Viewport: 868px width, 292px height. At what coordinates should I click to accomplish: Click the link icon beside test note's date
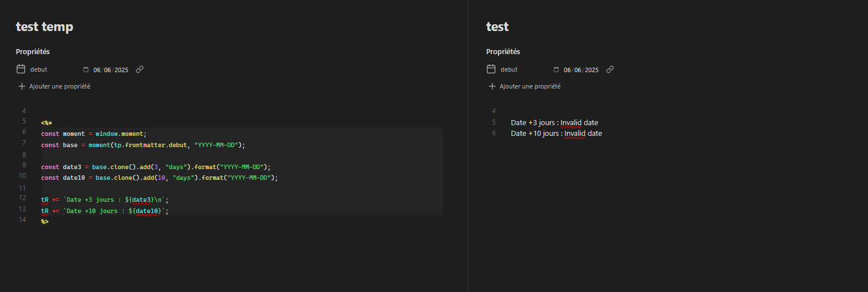(x=610, y=69)
